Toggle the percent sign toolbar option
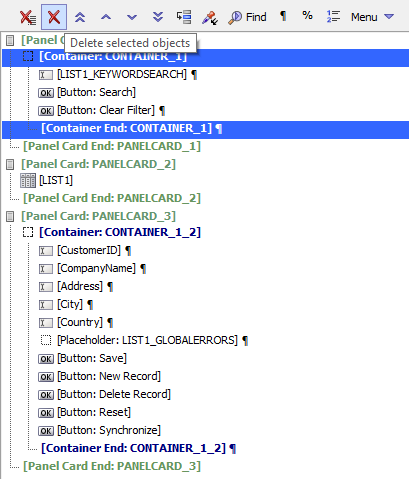Image resolution: width=409 pixels, height=479 pixels. coord(307,15)
